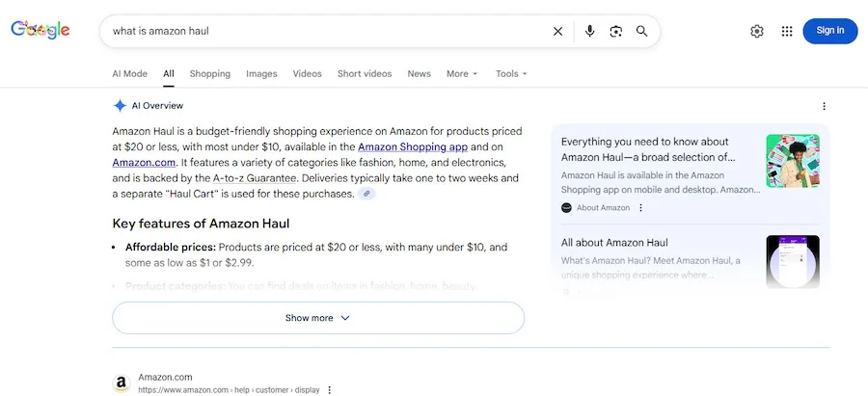The width and height of the screenshot is (868, 396).
Task: Open three-dot menu next to About Amazon
Action: 640,208
